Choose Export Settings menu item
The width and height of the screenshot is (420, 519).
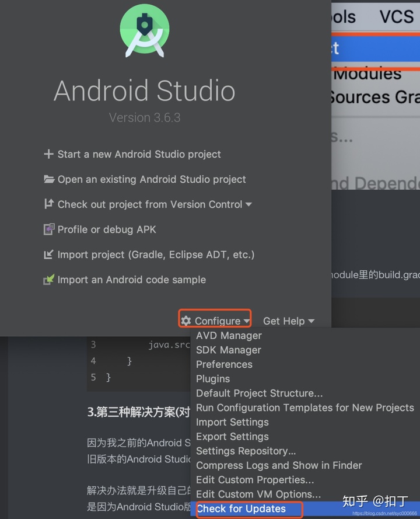tap(232, 437)
